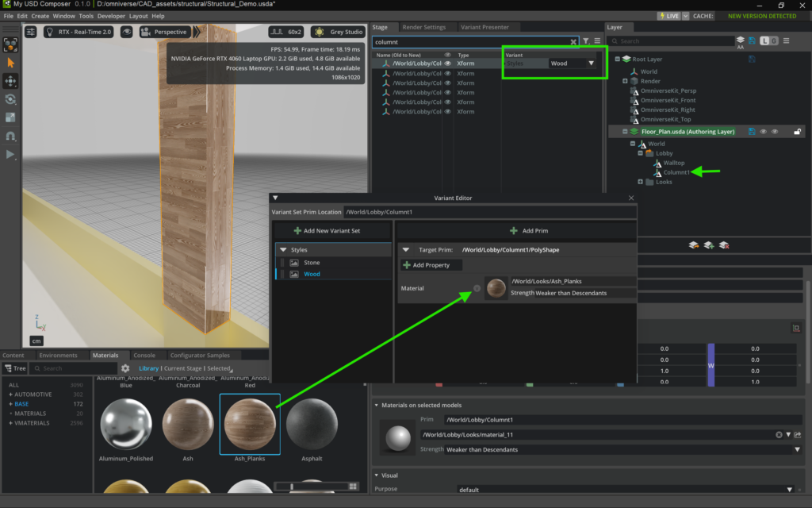Collapse the Lobby node in Layer tree
Image resolution: width=812 pixels, height=508 pixels.
pyautogui.click(x=640, y=153)
